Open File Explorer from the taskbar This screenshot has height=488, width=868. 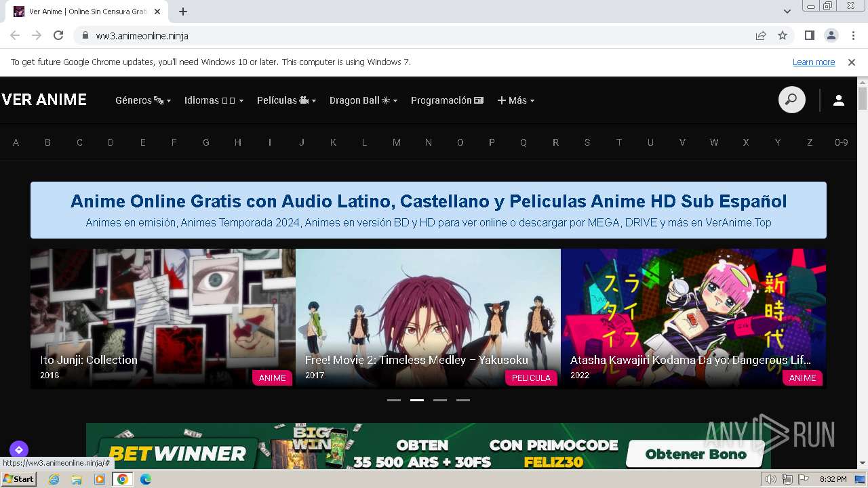coord(77,479)
